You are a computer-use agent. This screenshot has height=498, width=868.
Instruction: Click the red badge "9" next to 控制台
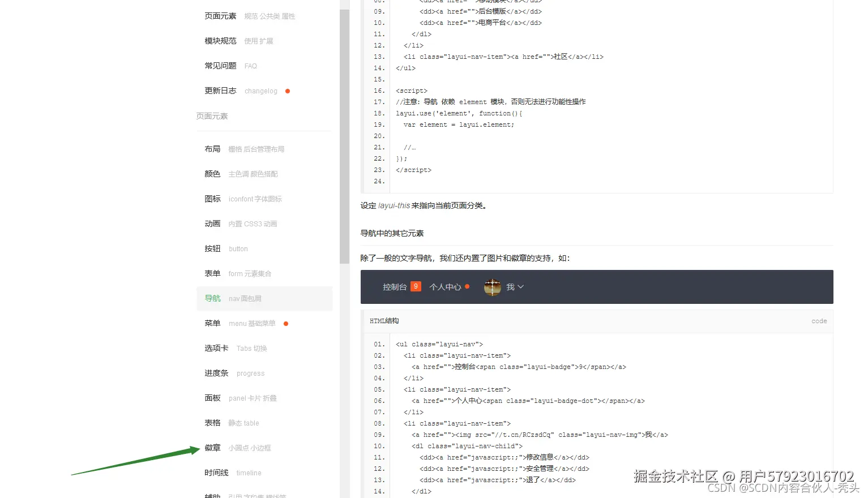[x=416, y=286]
